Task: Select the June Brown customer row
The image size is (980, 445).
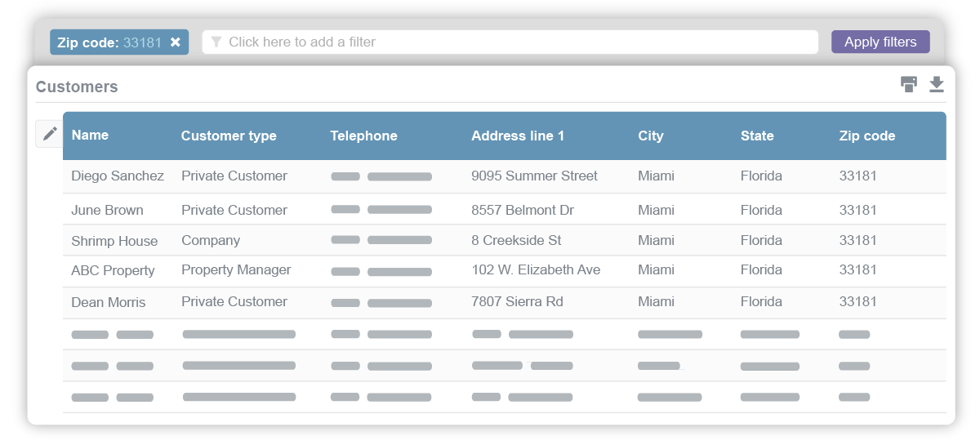Action: [107, 211]
